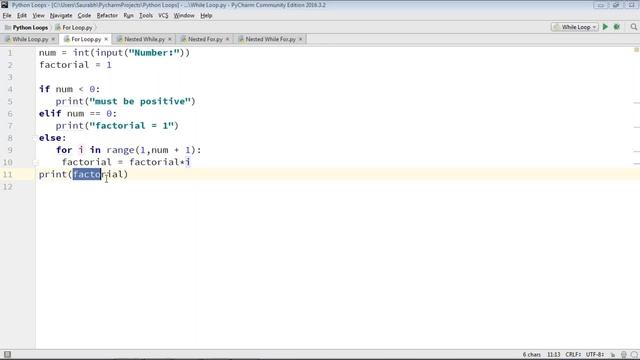Open the Tools menu
This screenshot has width=640, height=360.
[146, 16]
